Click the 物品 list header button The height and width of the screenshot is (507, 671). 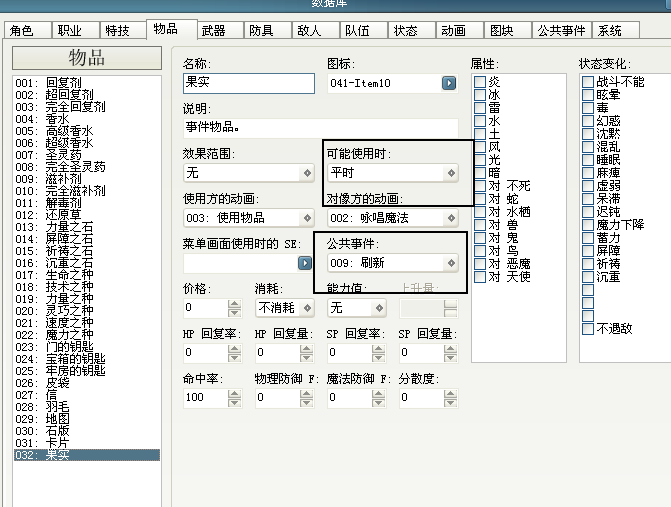coord(87,58)
